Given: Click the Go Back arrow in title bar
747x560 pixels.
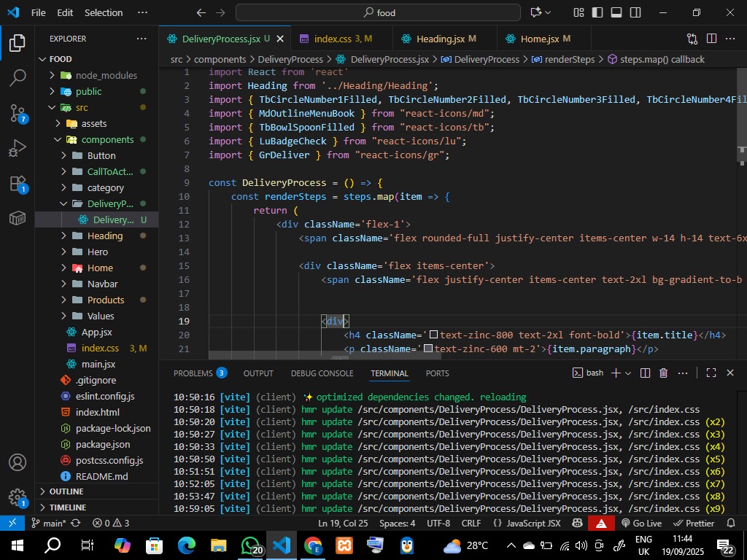Looking at the screenshot, I should coord(201,13).
